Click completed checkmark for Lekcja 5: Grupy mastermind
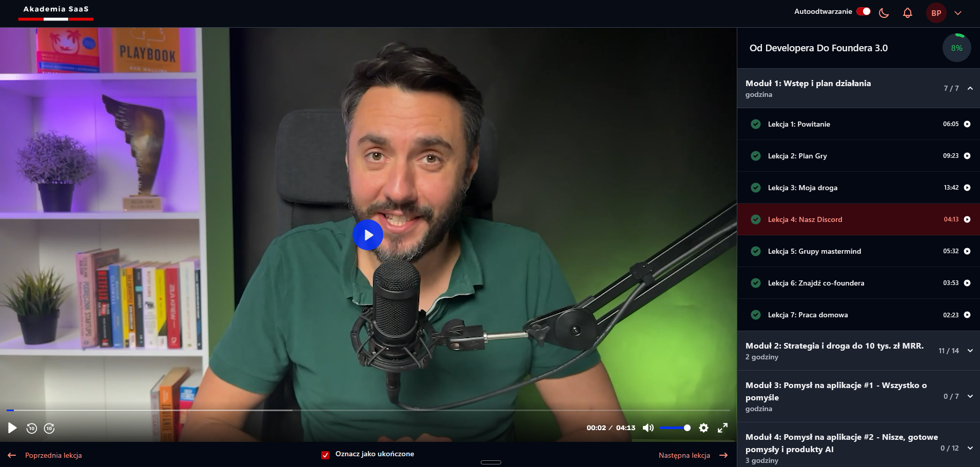This screenshot has height=467, width=980. [x=756, y=251]
